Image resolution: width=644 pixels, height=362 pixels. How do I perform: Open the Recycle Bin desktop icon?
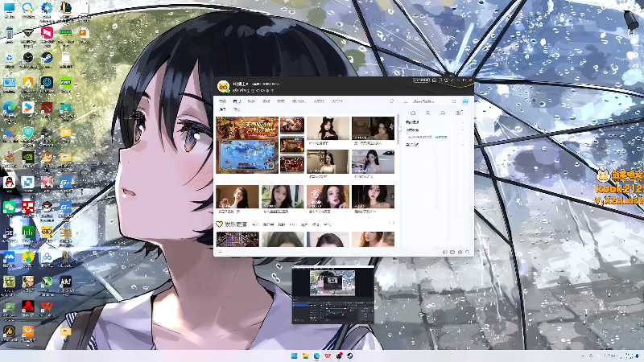click(9, 58)
